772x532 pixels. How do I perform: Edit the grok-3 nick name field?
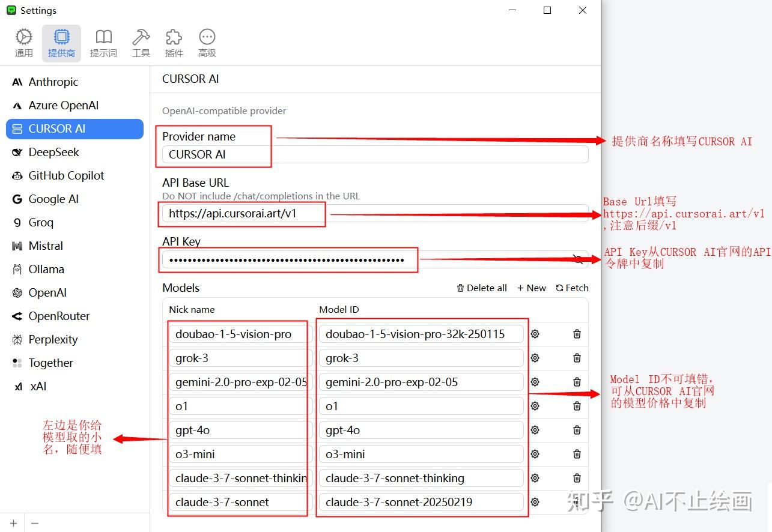(241, 358)
